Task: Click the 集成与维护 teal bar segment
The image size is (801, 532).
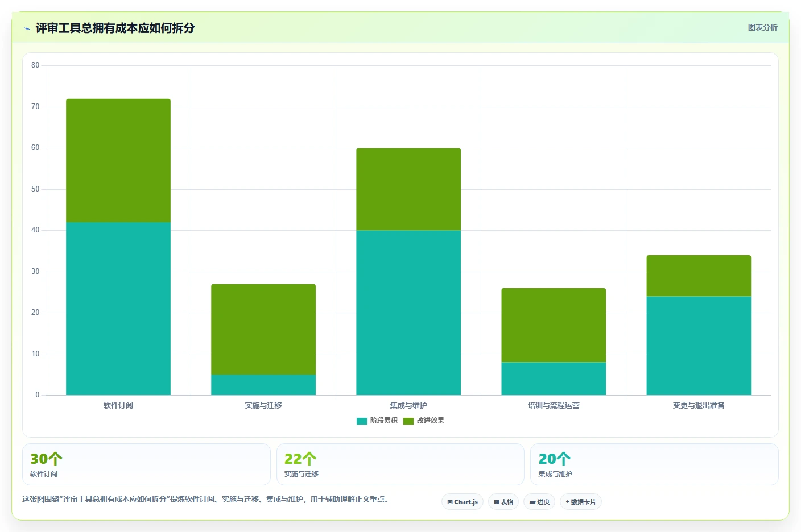Action: pos(408,313)
